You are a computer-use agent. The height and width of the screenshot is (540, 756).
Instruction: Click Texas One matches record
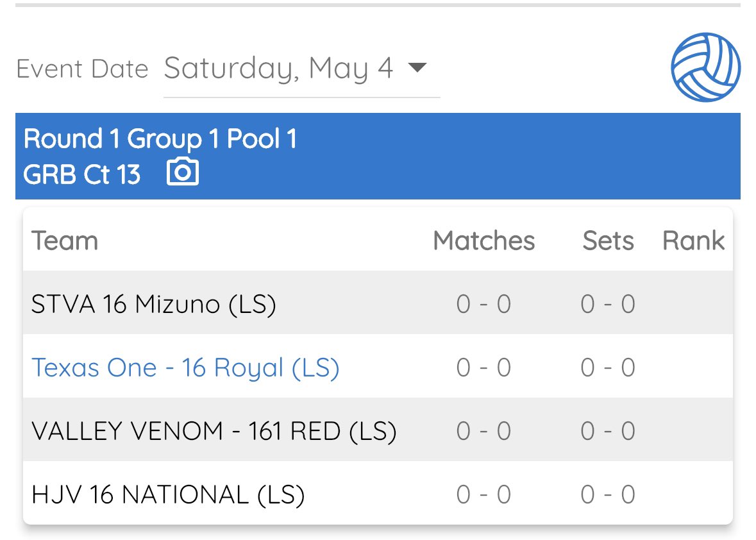[x=483, y=367]
